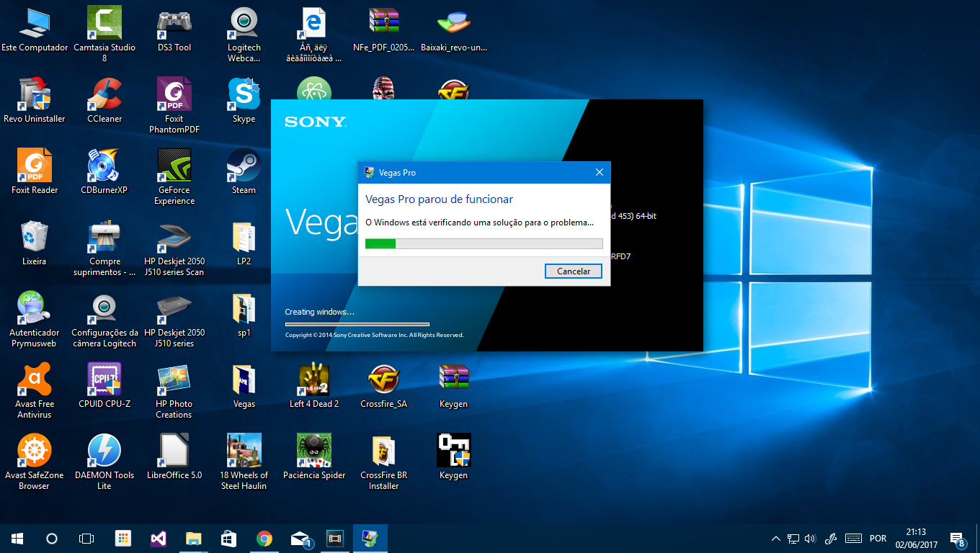Select the Keygen executable with key icon
This screenshot has width=980, height=553.
pos(454,457)
